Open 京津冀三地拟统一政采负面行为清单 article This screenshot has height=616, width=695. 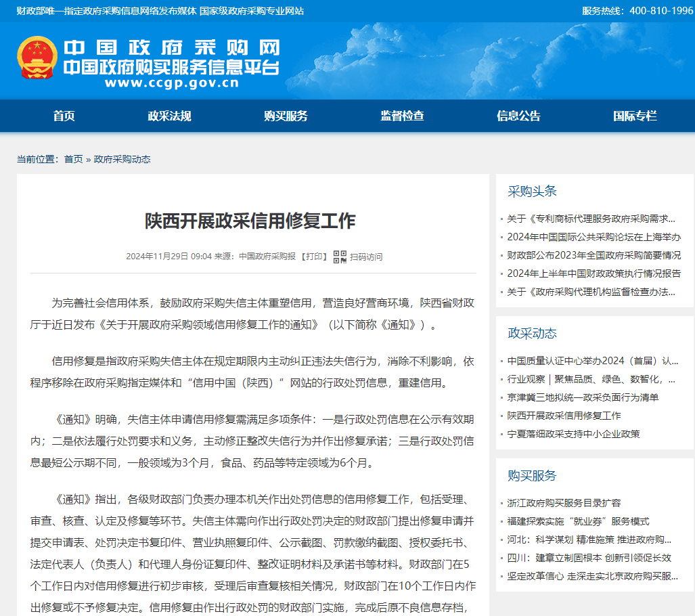[x=583, y=397]
